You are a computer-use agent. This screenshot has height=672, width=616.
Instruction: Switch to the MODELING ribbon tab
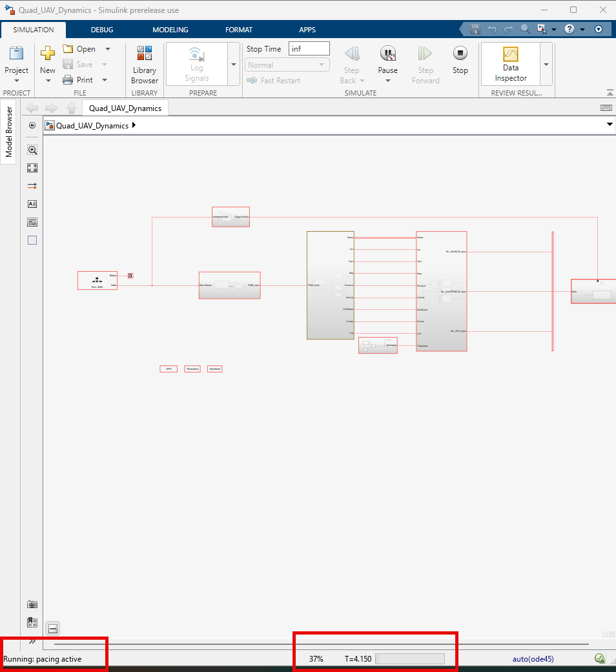point(170,30)
